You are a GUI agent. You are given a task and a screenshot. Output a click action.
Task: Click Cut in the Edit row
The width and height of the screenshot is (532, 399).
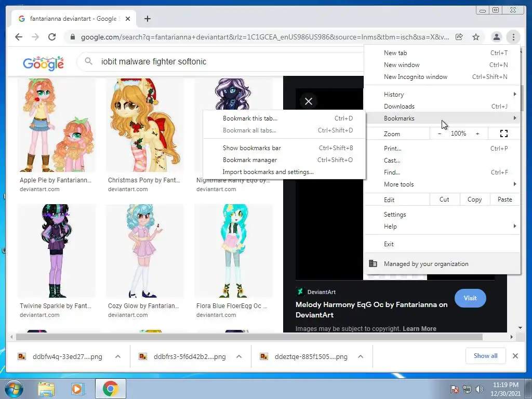point(445,199)
